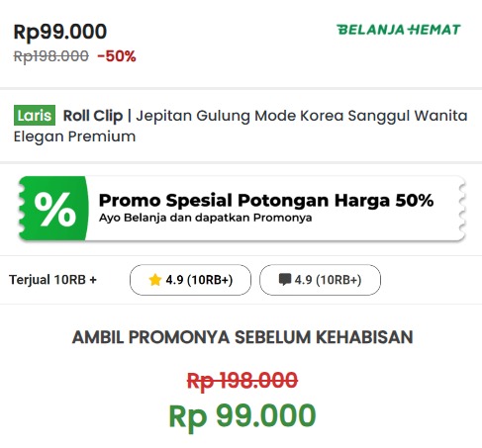Click the large green Rp 99.000 price
The width and height of the screenshot is (482, 448).
pyautogui.click(x=242, y=416)
